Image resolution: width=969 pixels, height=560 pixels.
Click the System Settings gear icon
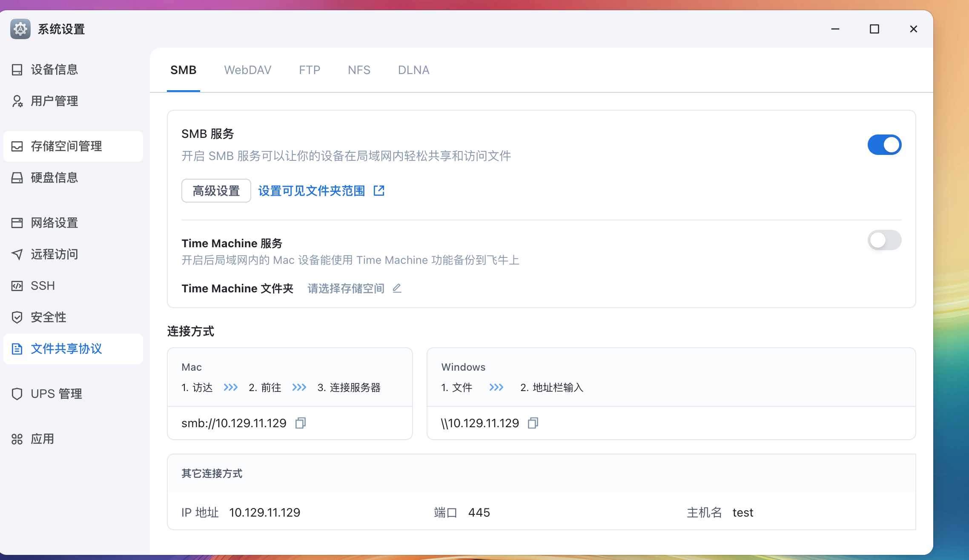pos(20,29)
